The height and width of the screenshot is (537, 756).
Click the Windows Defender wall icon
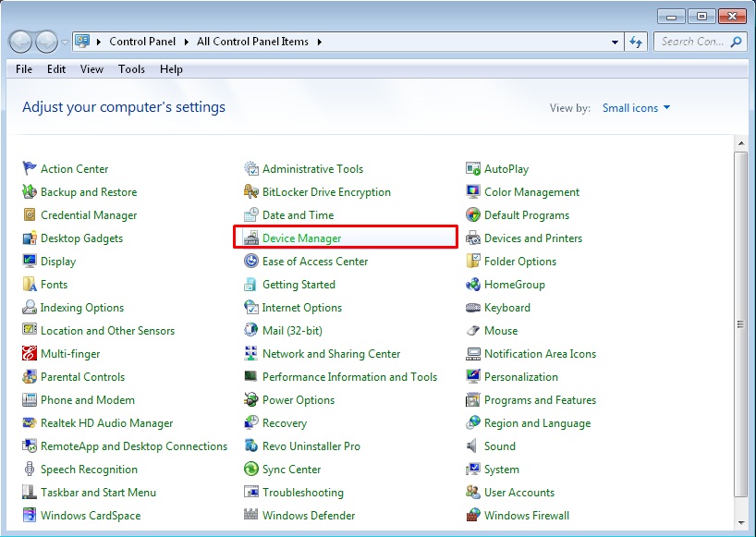pyautogui.click(x=251, y=515)
